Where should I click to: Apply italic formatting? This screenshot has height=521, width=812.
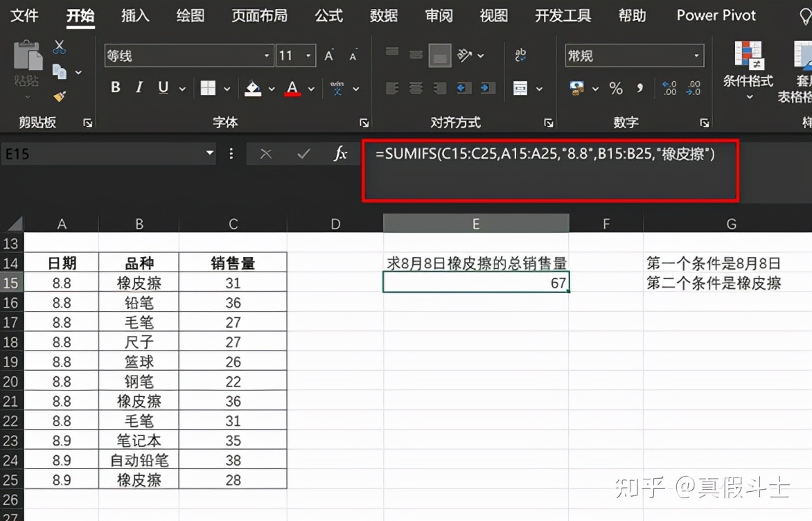[139, 88]
